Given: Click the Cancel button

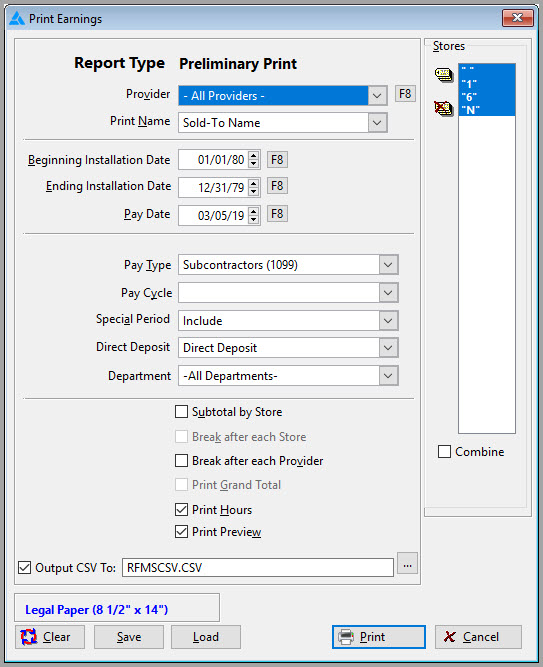Looking at the screenshot, I should pos(478,637).
